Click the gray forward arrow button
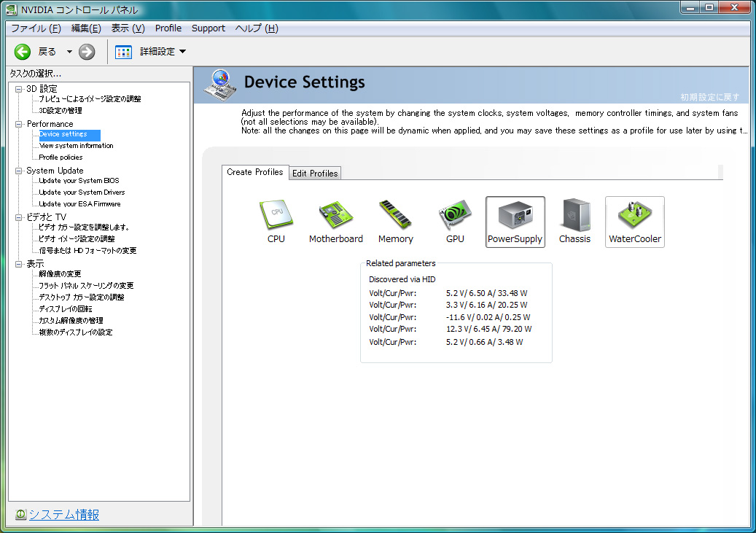Image resolution: width=756 pixels, height=533 pixels. click(x=87, y=52)
